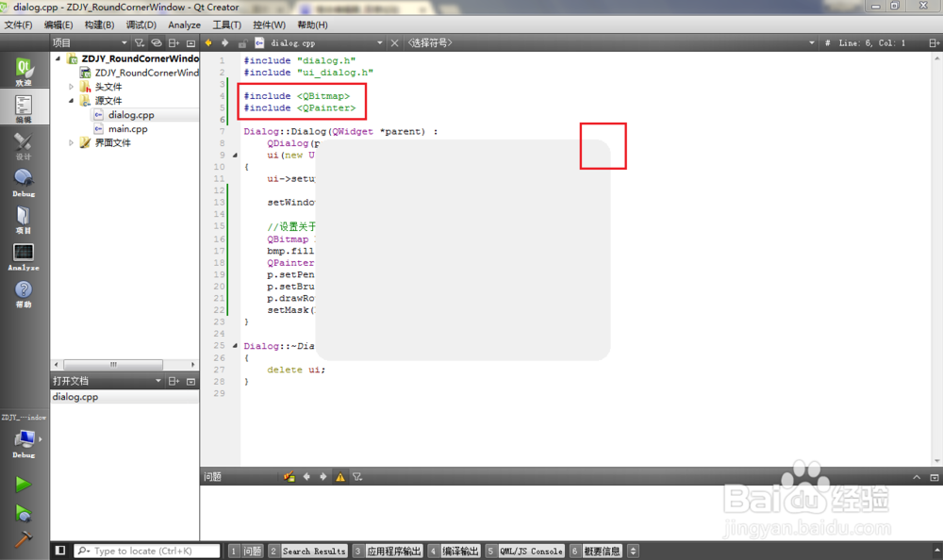Switch to Debug mode in sidebar
943x560 pixels.
coord(25,182)
